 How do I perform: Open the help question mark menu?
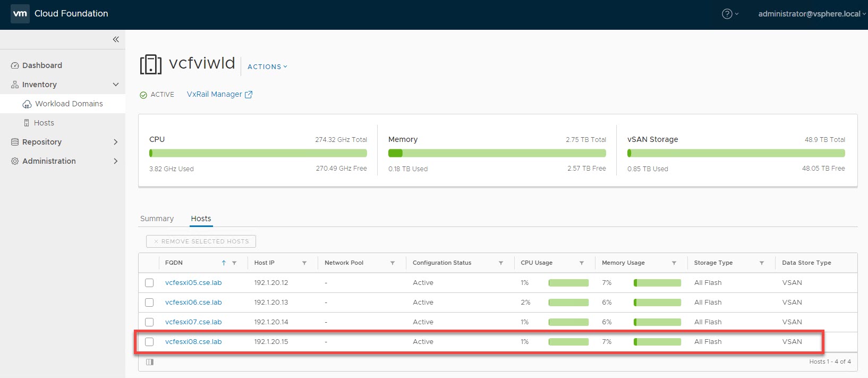[x=727, y=14]
